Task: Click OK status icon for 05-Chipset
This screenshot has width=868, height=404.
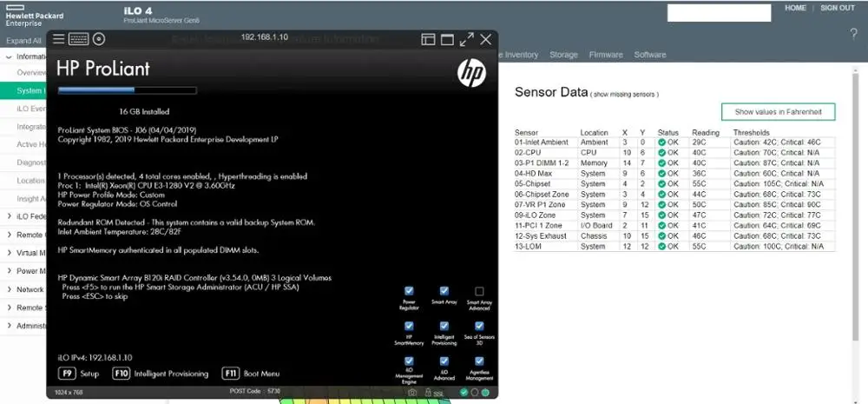Action: (661, 183)
